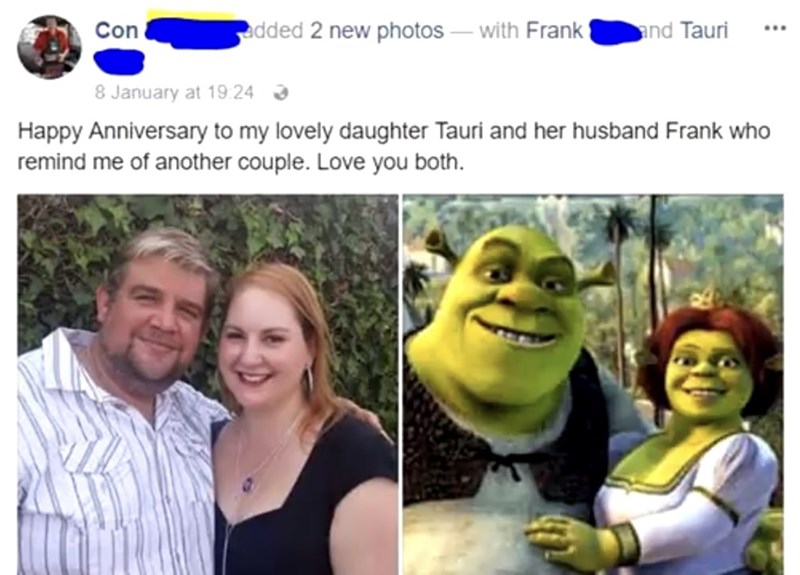Screen dimensions: 800x575
Task: Click the tagged name "Tauri" in header
Action: [704, 31]
